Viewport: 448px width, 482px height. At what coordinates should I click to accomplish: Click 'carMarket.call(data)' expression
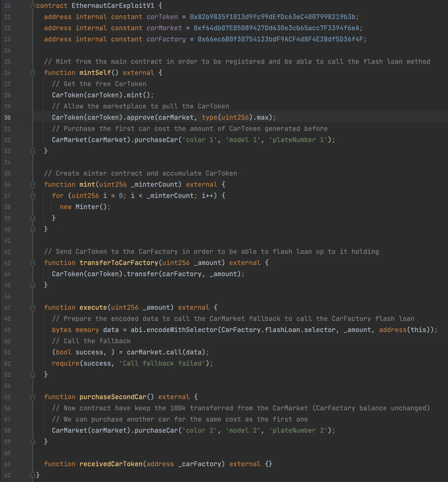pos(166,352)
